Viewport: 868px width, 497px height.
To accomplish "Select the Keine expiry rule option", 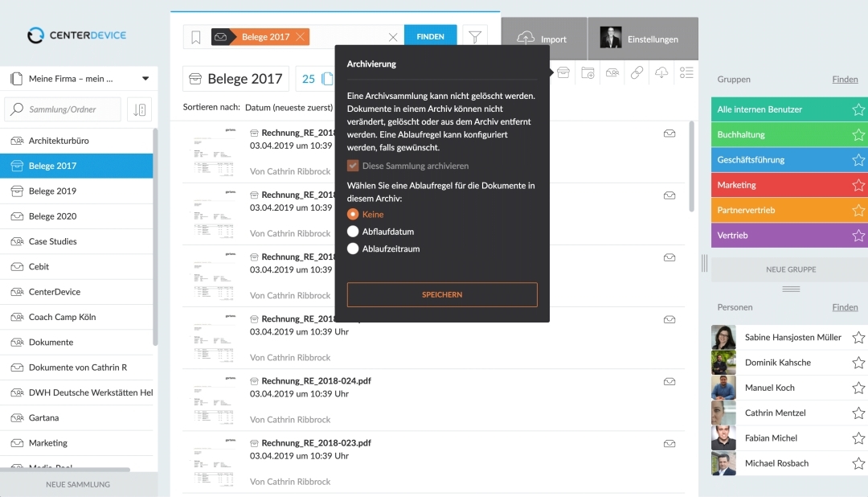I will [353, 215].
